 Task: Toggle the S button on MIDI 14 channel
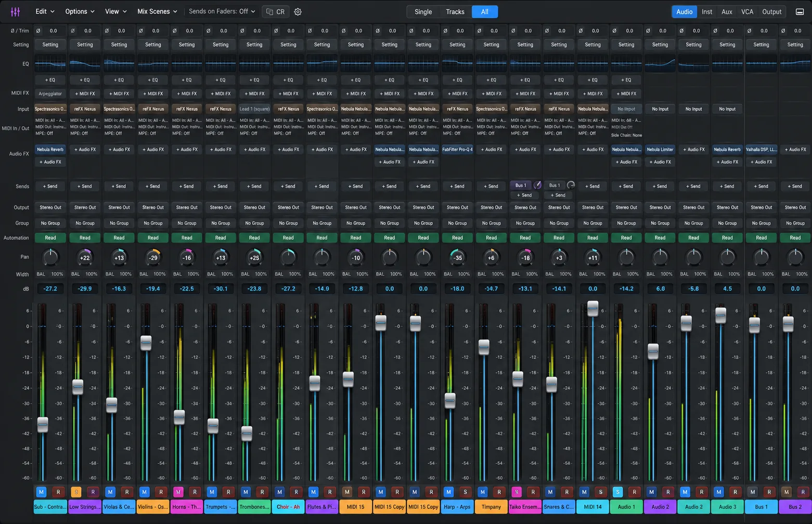[601, 492]
